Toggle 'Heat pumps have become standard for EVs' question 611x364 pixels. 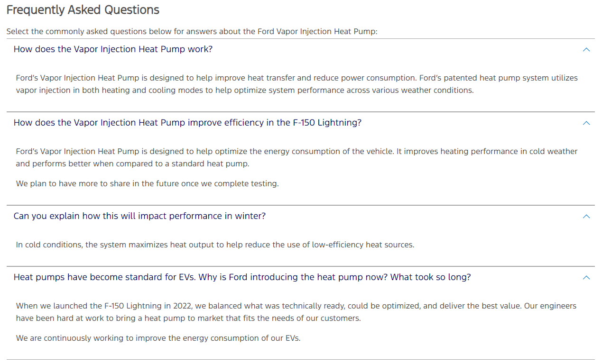(242, 277)
